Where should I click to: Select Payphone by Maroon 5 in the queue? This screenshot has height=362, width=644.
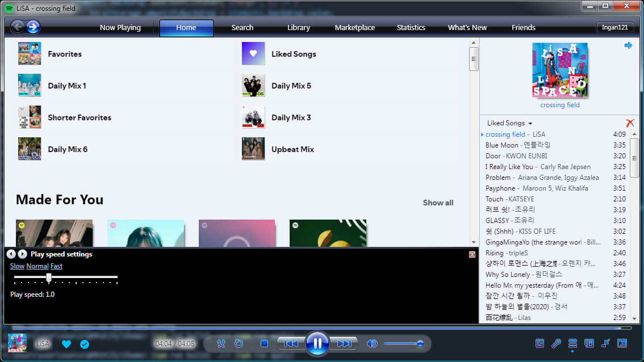[x=555, y=188]
